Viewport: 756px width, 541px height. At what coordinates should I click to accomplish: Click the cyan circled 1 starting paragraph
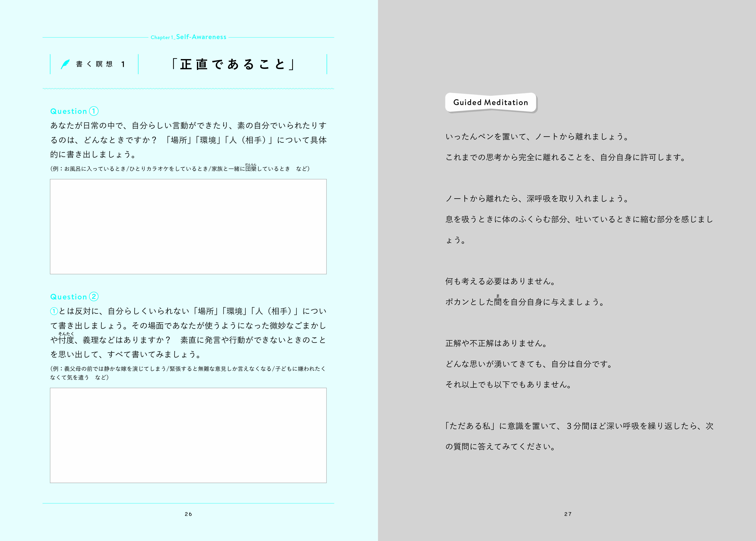tap(54, 311)
